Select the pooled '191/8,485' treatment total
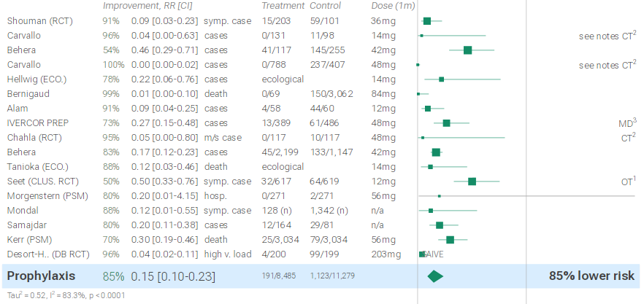Screen dimensions: 644x304 click(279, 276)
